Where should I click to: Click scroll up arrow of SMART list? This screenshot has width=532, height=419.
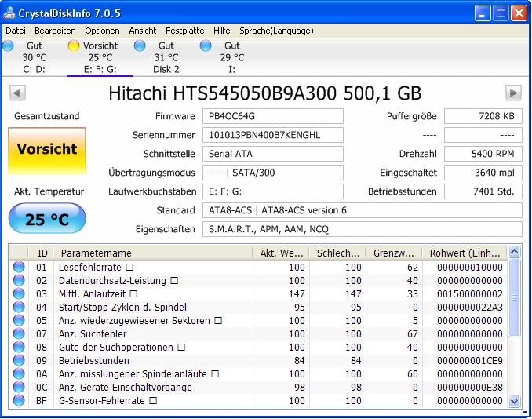coord(515,252)
